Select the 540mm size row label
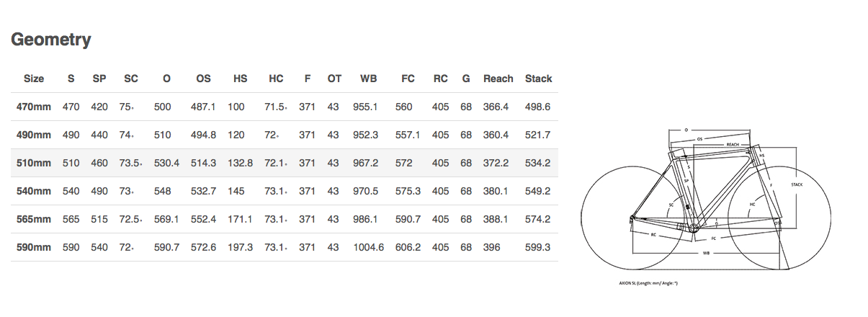868x317 pixels. click(34, 191)
